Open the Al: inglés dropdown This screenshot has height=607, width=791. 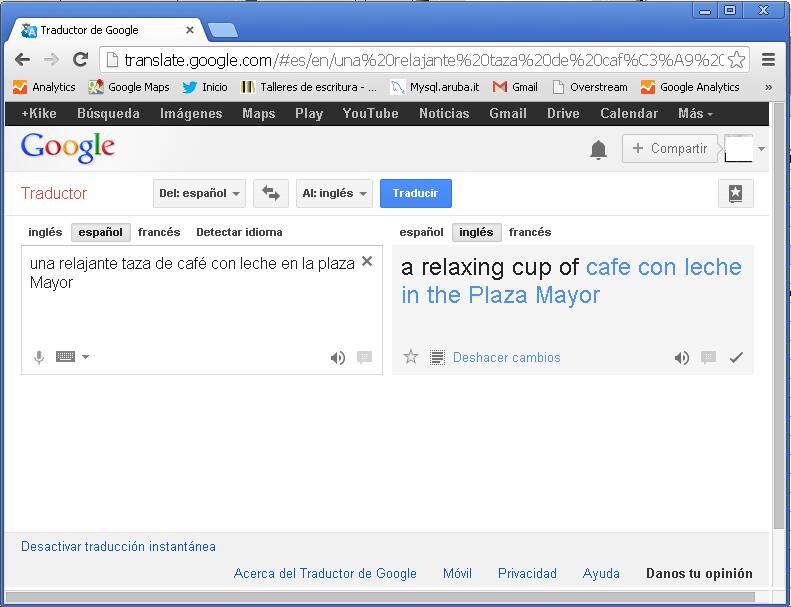click(x=334, y=193)
